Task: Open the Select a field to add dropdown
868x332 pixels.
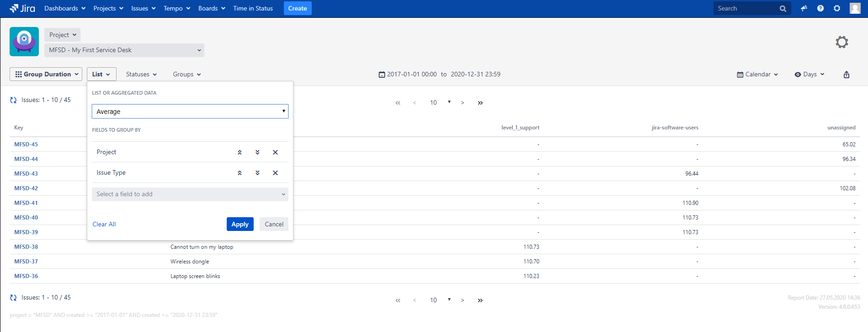Action: coord(190,194)
